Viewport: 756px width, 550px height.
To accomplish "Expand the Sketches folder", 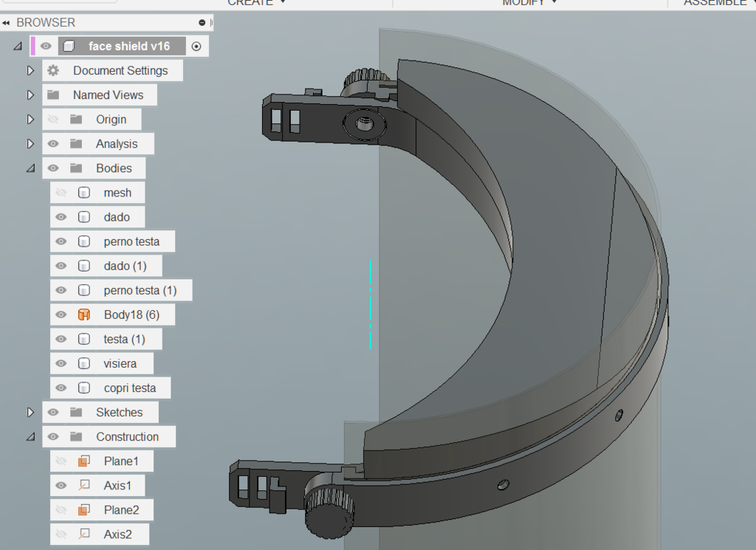I will pyautogui.click(x=30, y=412).
